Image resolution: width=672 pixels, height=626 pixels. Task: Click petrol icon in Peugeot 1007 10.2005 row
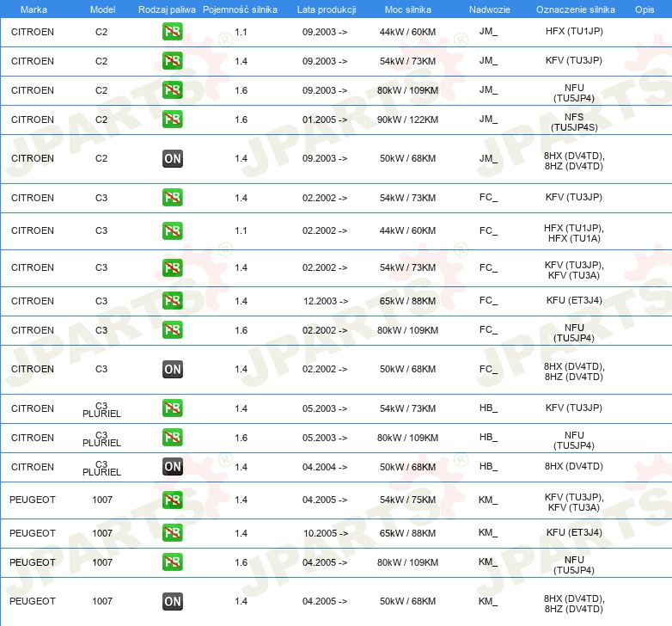point(172,533)
